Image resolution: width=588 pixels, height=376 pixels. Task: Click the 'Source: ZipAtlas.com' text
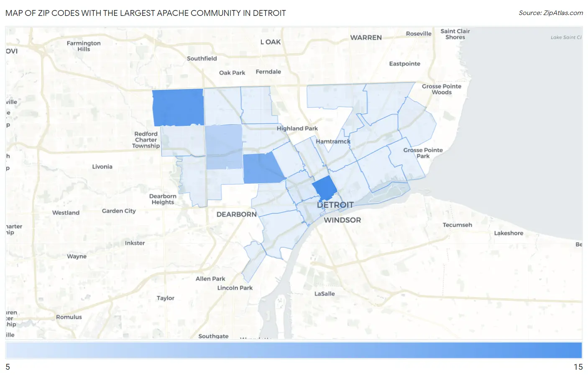[x=551, y=13]
